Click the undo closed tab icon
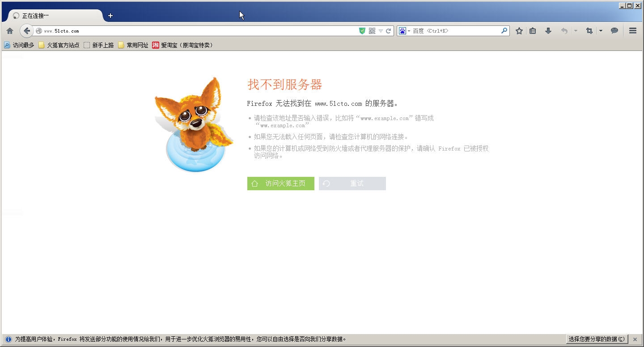644x347 pixels. [564, 31]
